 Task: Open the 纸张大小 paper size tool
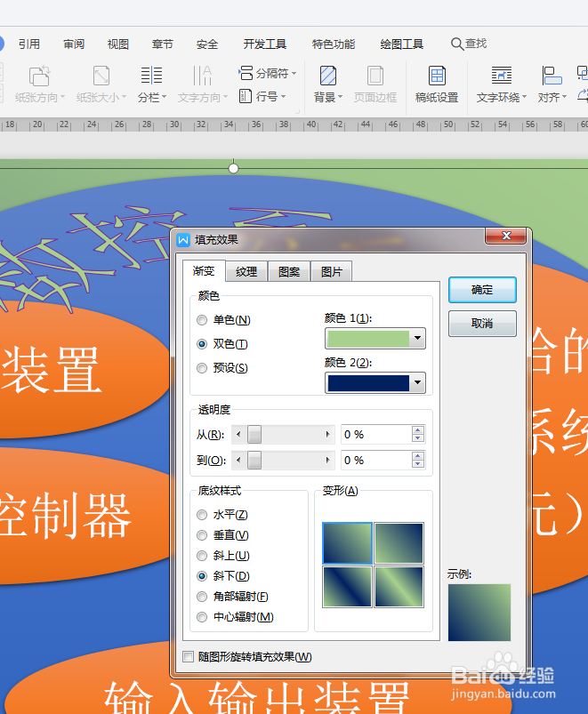pyautogui.click(x=101, y=84)
